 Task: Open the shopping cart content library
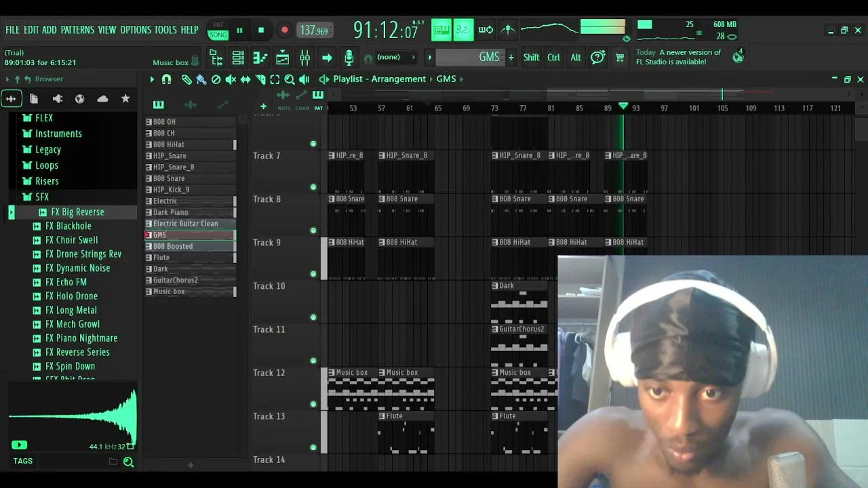[x=620, y=58]
